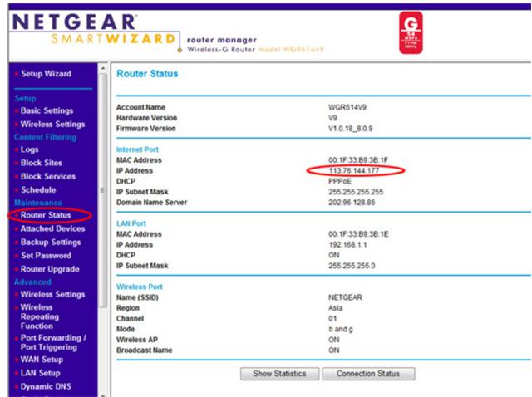This screenshot has height=397, width=532.
Task: Click Account Name value WGR614V9
Action: pos(347,107)
